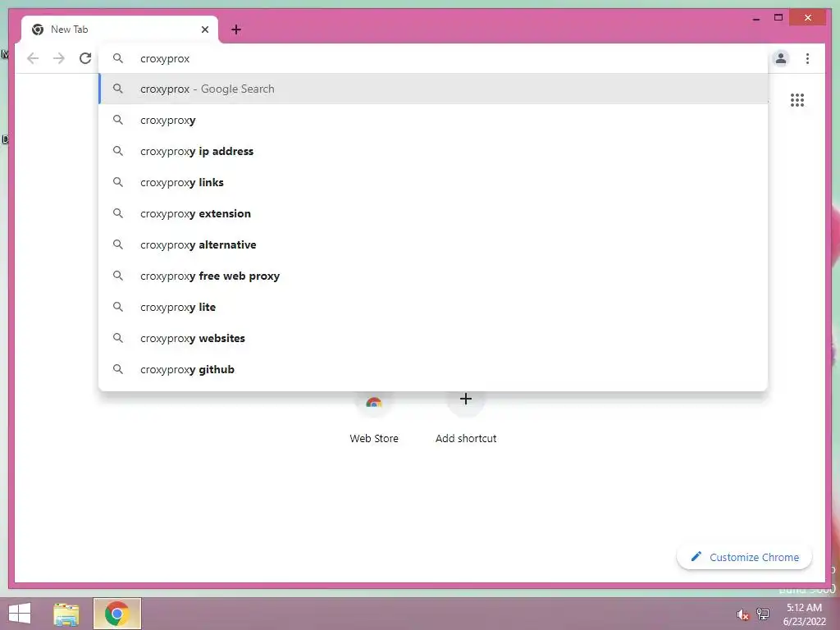Minimize the Chrome window
The width and height of the screenshot is (840, 630).
(x=756, y=18)
